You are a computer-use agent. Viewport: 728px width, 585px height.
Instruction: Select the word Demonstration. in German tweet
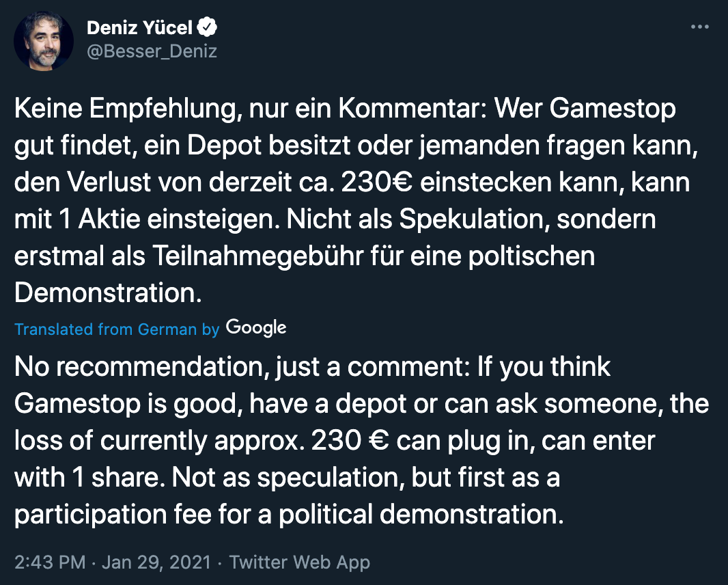108,292
